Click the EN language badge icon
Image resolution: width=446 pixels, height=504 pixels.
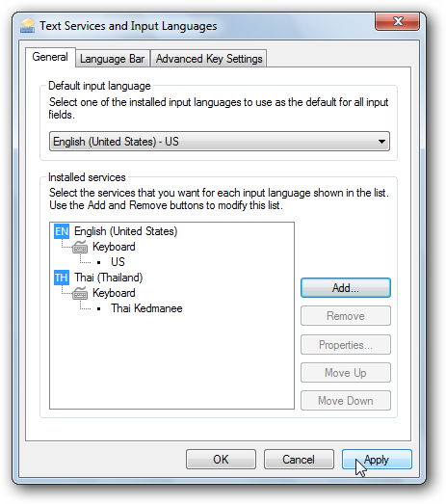[x=62, y=231]
